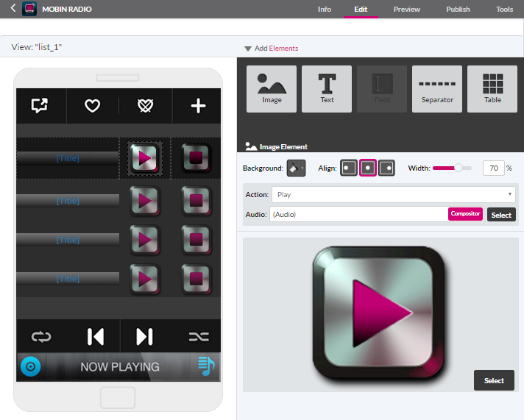The image size is (524, 420).
Task: Select the second row stop button
Action: click(196, 201)
